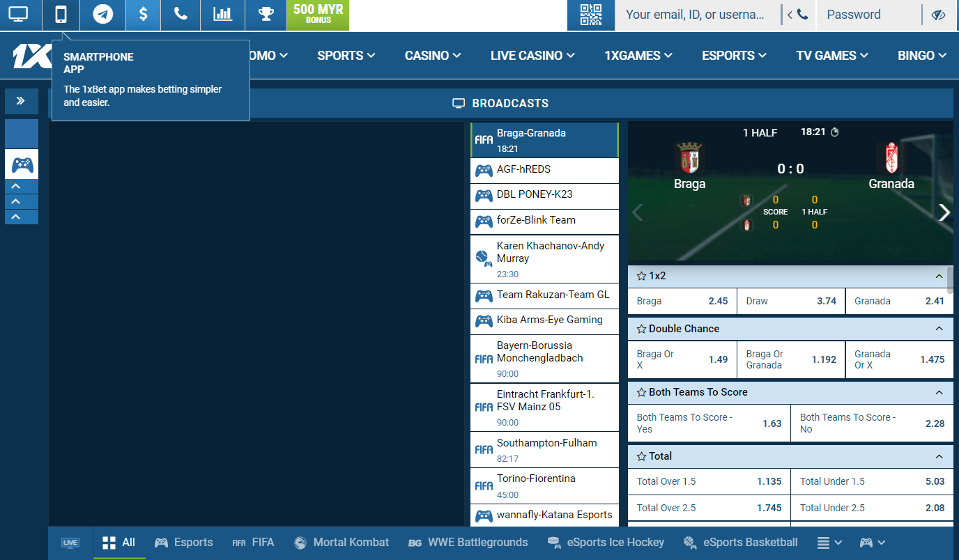The height and width of the screenshot is (560, 959).
Task: Favorite the Double Chance market star
Action: [x=641, y=329]
